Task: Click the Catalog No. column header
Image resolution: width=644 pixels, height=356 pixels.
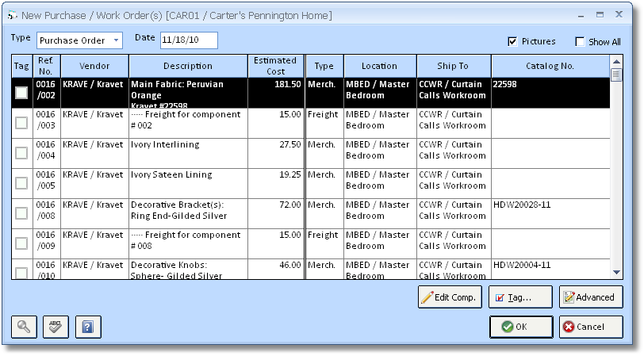Action: tap(550, 66)
